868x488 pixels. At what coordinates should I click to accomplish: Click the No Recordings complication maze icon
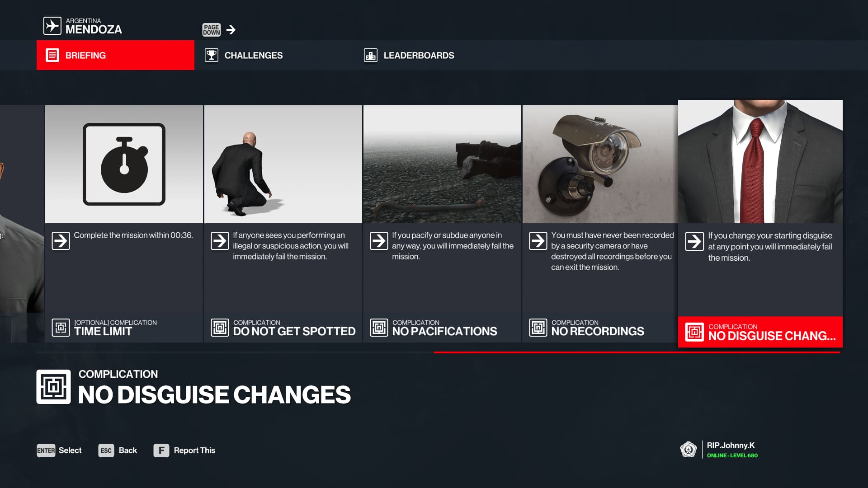point(538,327)
